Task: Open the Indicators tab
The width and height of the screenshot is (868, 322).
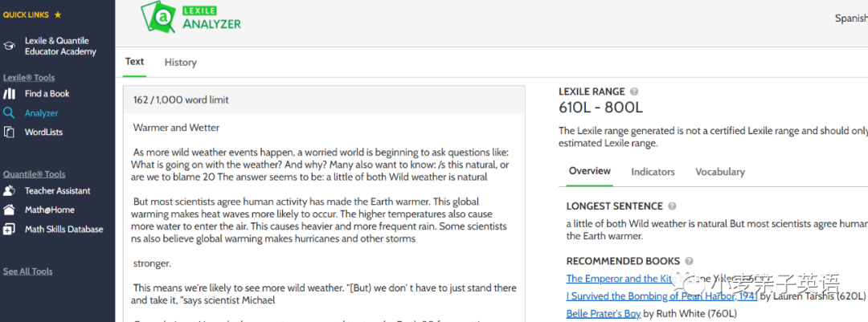Action: 653,172
